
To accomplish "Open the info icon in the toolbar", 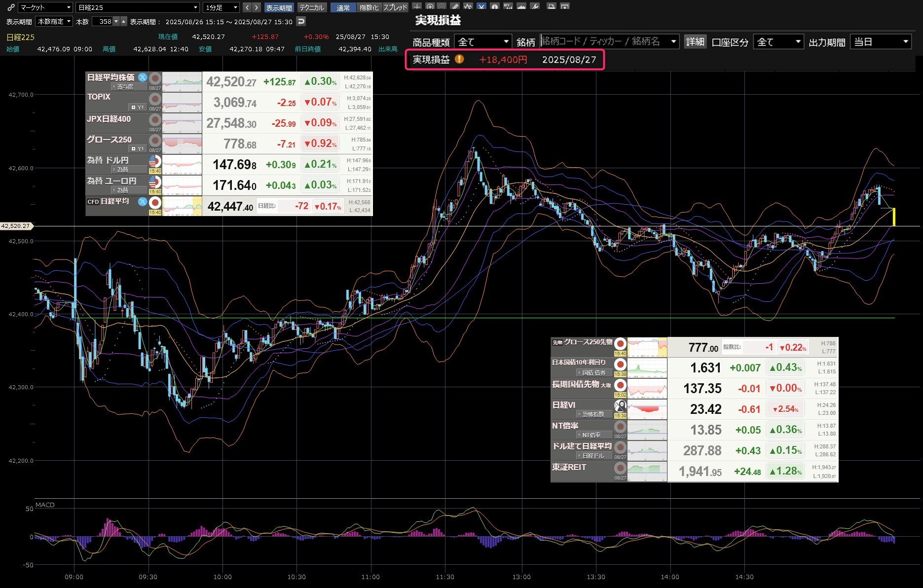I will (494, 6).
